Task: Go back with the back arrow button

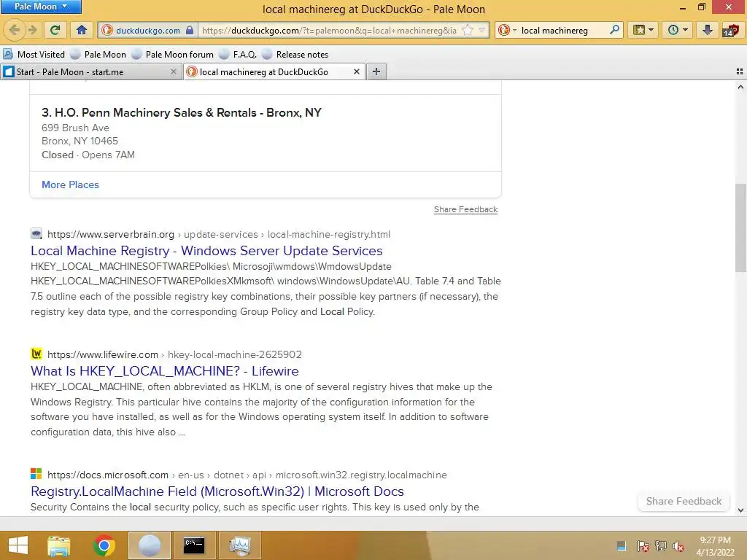Action: coord(14,30)
